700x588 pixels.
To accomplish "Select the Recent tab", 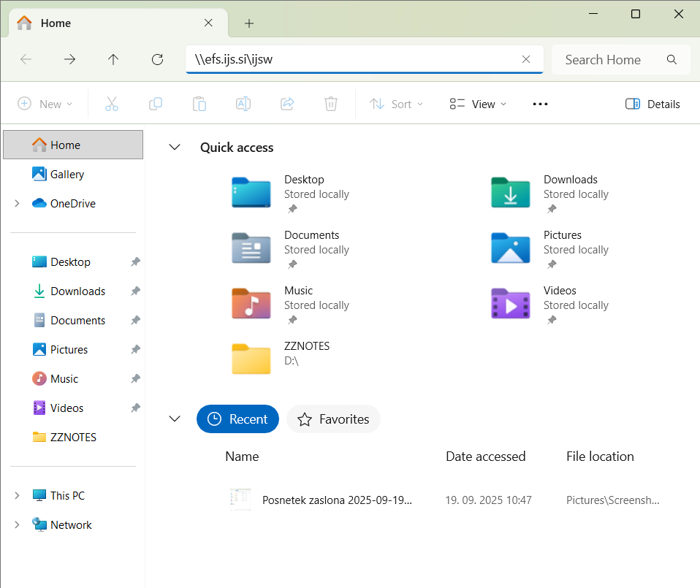I will 237,419.
